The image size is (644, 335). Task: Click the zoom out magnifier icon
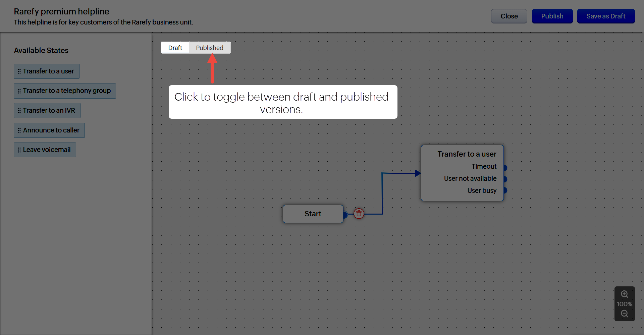click(624, 314)
